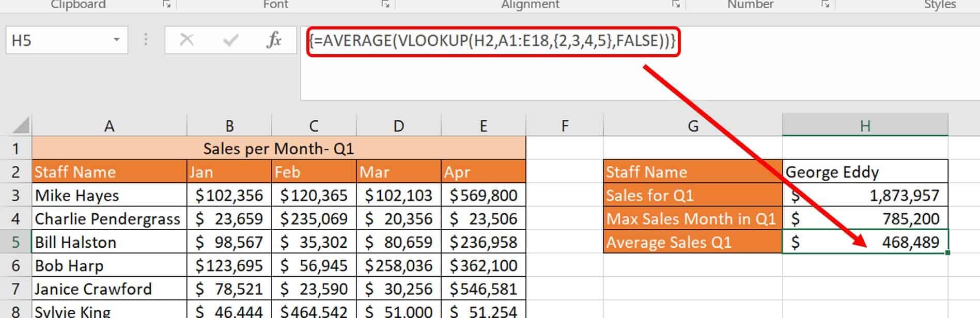The image size is (980, 318).
Task: Click the 'Staff Name' label in column G
Action: (x=693, y=172)
